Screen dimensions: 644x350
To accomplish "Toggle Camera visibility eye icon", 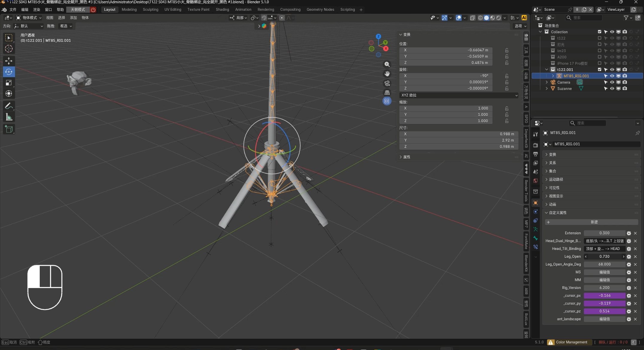I will (x=612, y=82).
